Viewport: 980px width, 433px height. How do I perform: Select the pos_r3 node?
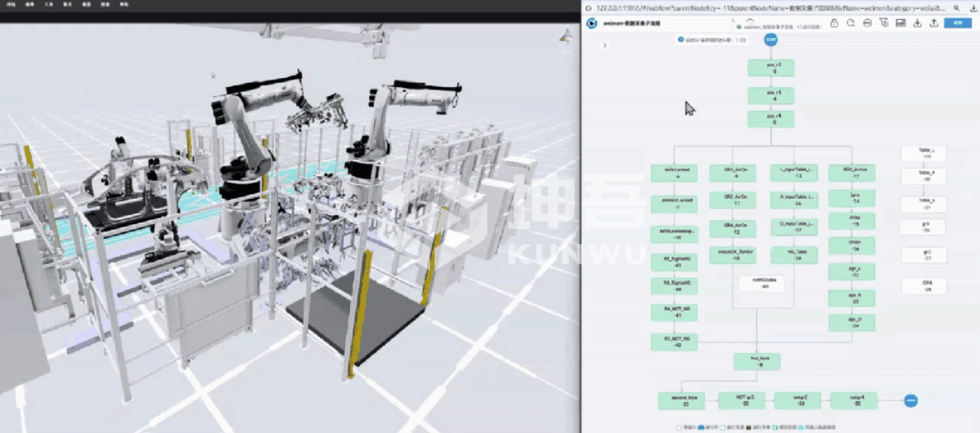[x=771, y=96]
